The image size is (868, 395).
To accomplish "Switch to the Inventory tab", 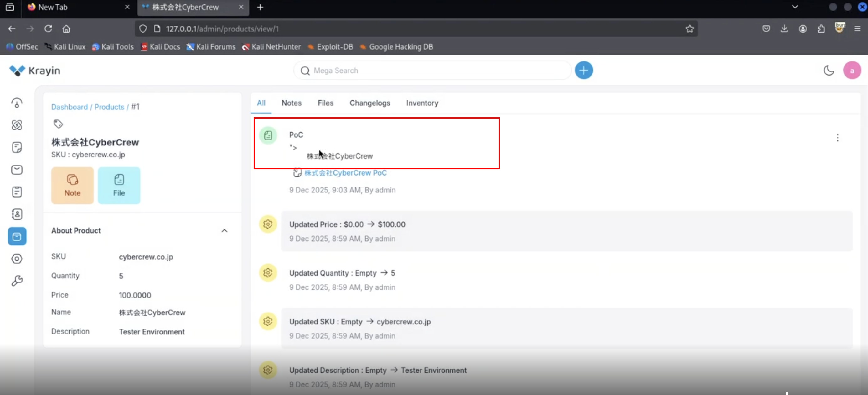I will [x=422, y=103].
